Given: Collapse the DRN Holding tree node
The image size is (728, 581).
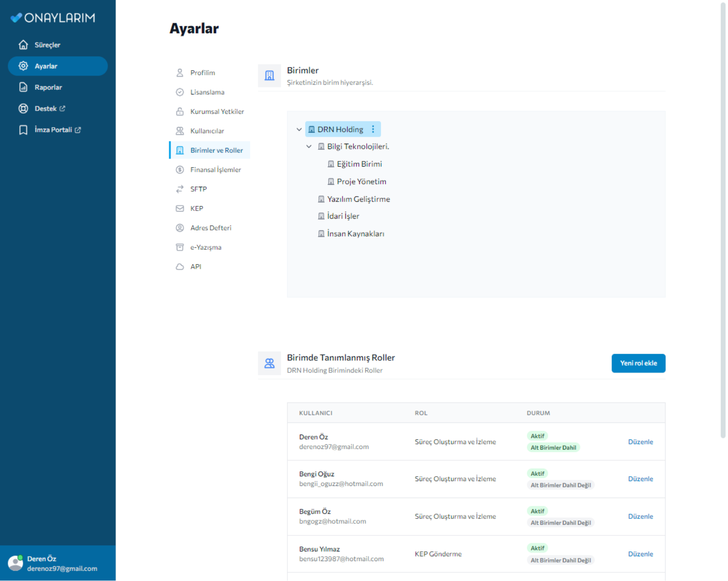Looking at the screenshot, I should 299,129.
